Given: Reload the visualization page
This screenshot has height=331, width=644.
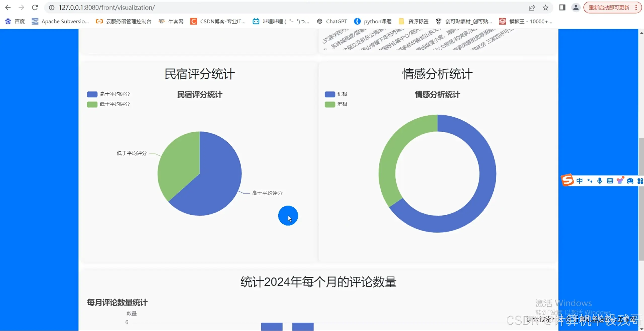Looking at the screenshot, I should click(35, 7).
